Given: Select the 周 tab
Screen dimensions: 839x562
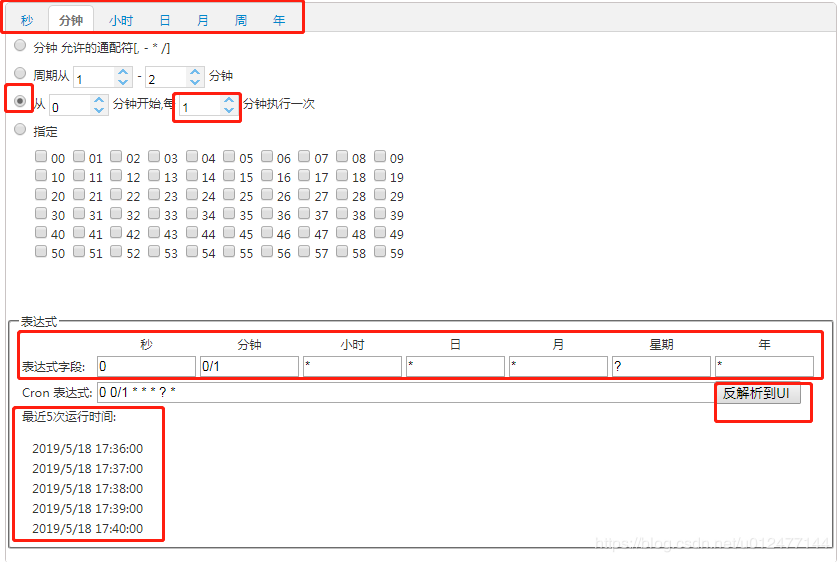Looking at the screenshot, I should 241,20.
